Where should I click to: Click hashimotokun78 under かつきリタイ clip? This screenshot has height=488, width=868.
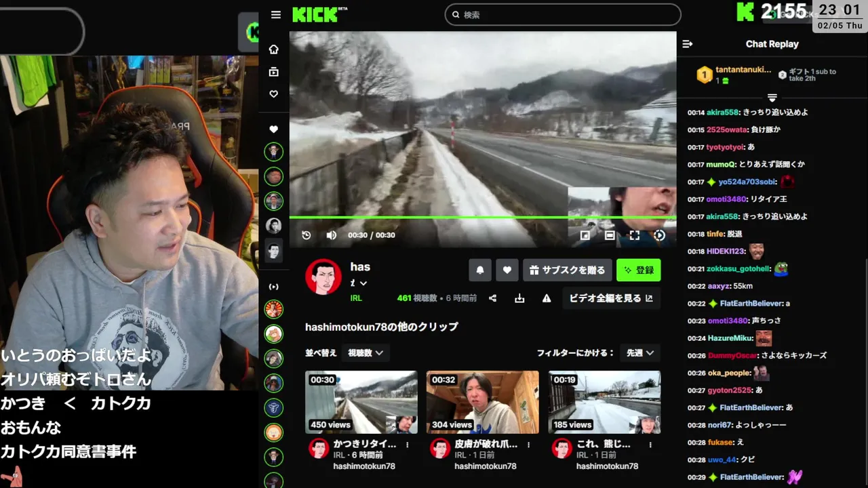pos(363,466)
